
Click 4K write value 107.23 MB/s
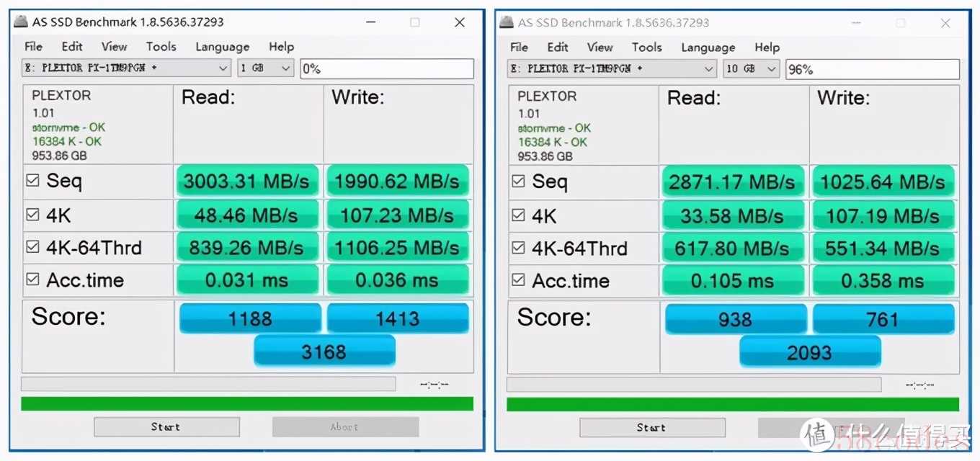point(398,215)
